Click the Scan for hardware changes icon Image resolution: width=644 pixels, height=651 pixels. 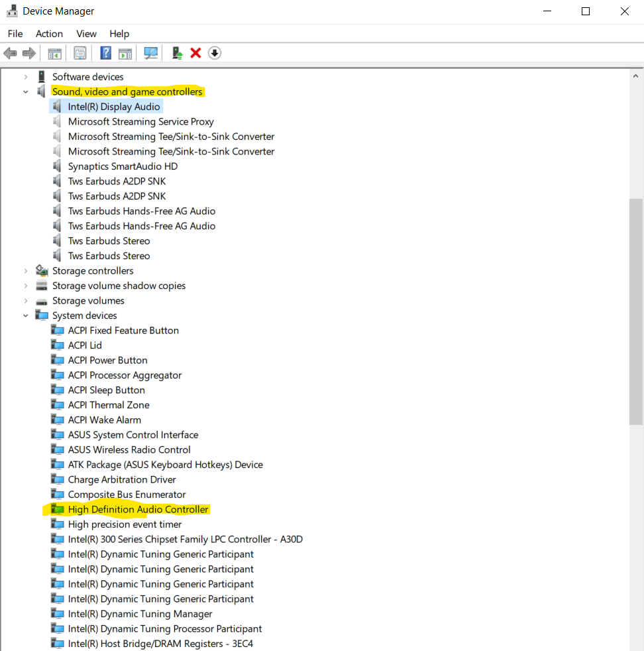tap(150, 53)
